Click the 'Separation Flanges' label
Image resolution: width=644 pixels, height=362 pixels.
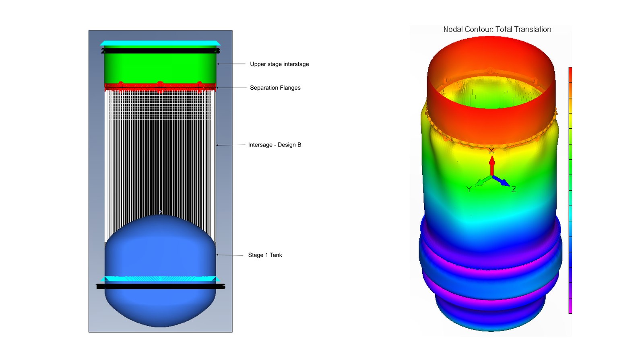tap(275, 88)
